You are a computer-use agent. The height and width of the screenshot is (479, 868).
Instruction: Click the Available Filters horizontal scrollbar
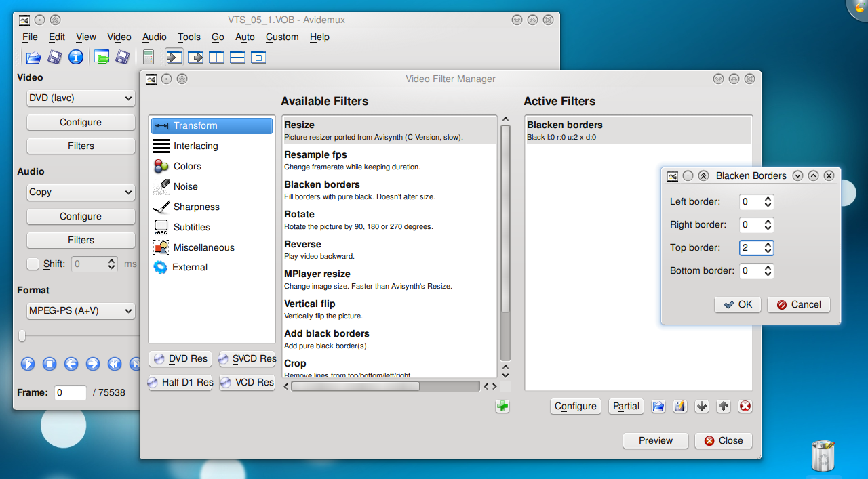point(355,386)
